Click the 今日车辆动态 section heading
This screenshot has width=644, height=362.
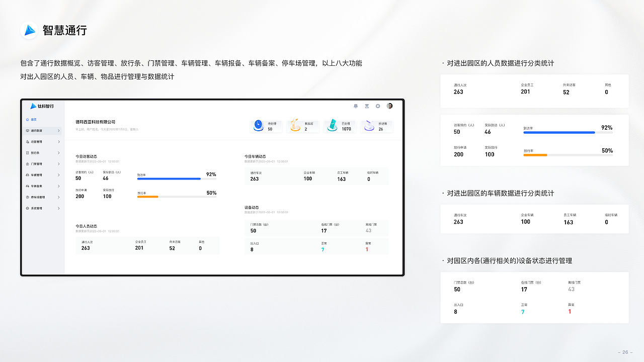[x=255, y=156]
